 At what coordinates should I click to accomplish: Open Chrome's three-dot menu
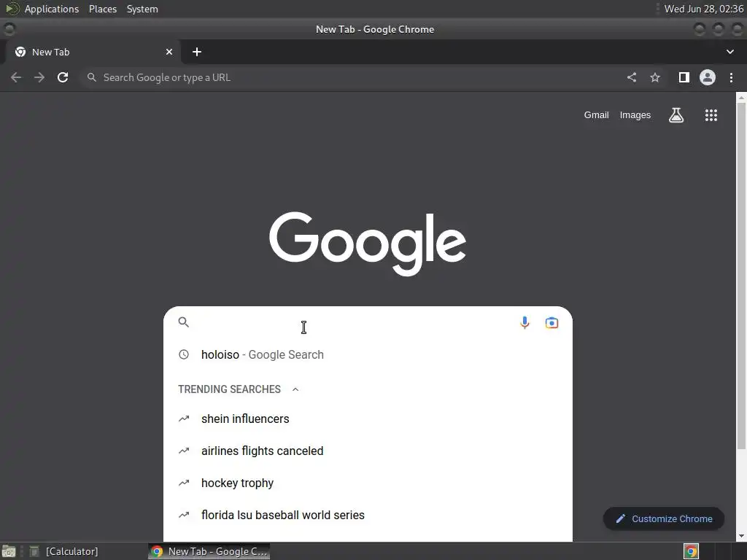click(731, 77)
